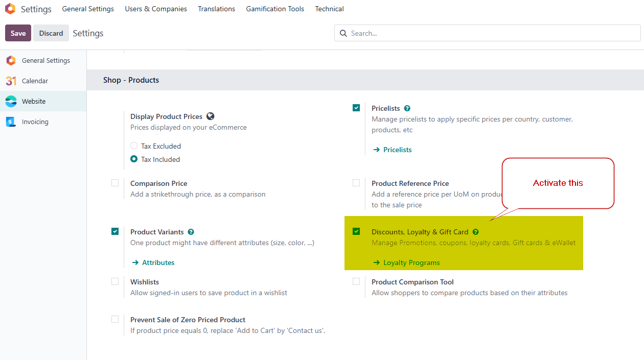Click the settings Search field
Screen dimensions: 644x360
(x=491, y=33)
